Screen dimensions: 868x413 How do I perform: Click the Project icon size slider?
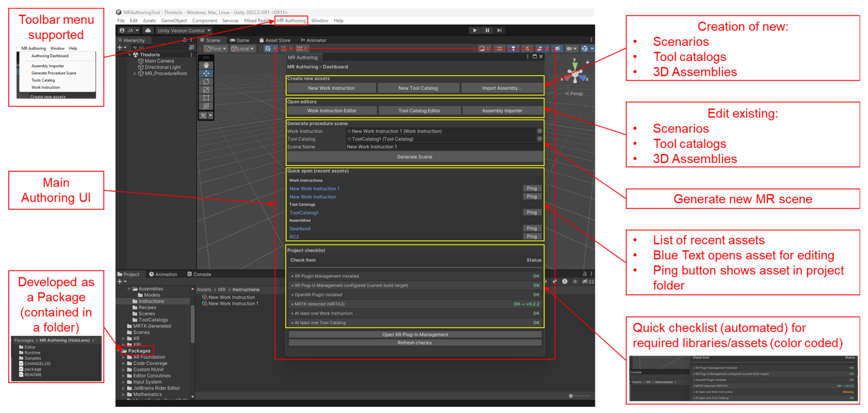coord(579,396)
